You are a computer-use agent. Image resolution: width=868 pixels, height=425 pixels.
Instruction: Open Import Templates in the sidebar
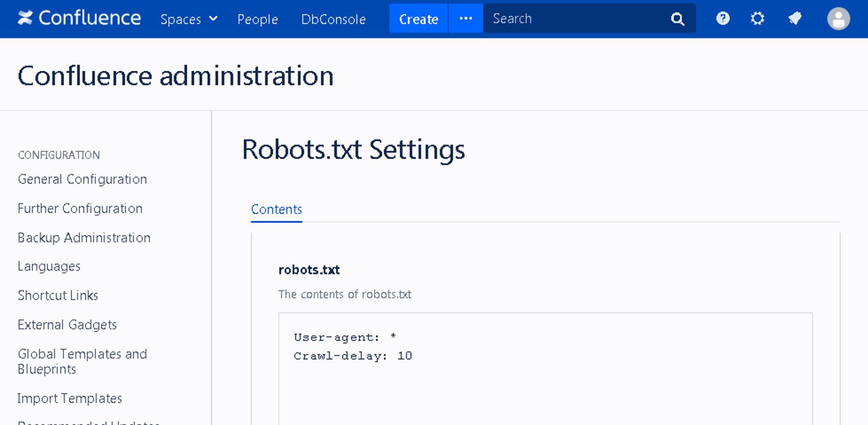pos(70,399)
